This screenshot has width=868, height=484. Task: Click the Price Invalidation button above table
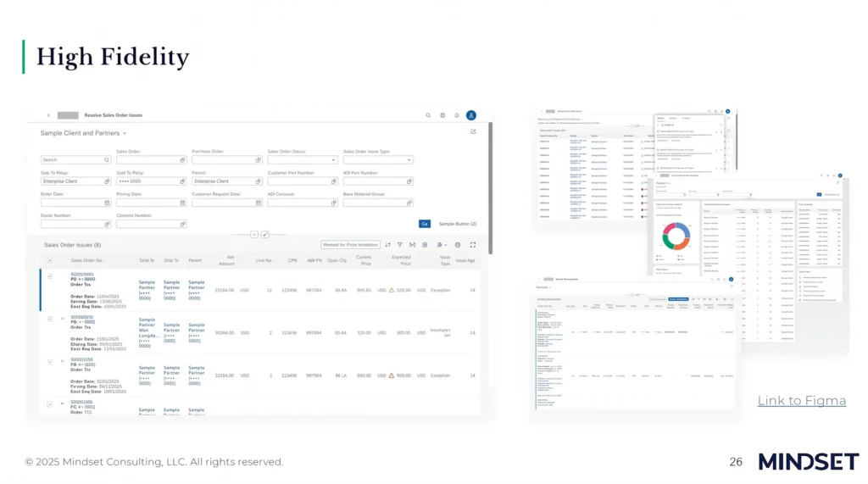pos(350,245)
